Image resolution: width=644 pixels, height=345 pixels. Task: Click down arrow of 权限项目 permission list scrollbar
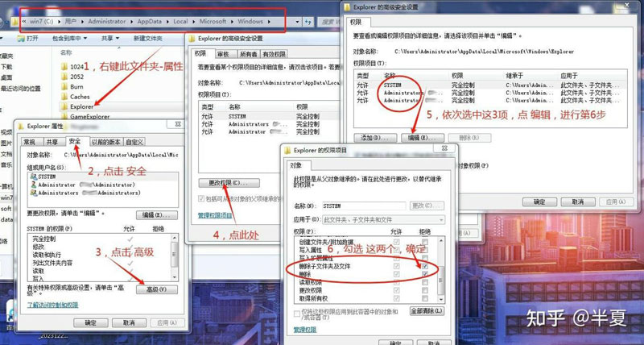click(x=442, y=301)
